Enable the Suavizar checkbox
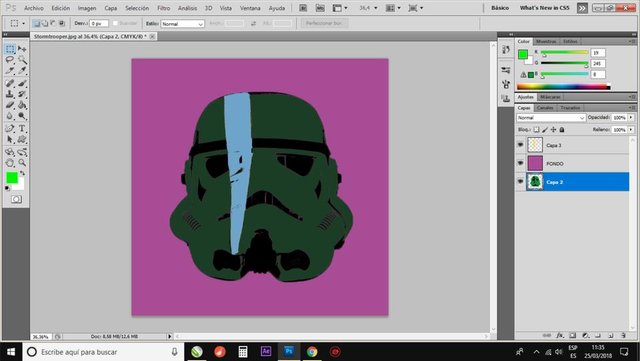The width and height of the screenshot is (640, 361). coord(115,24)
